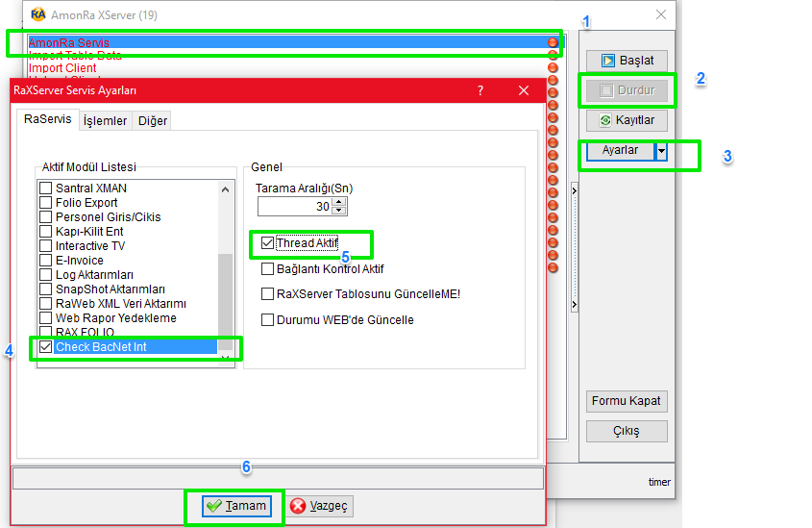Click the Formu Kapat button

click(x=627, y=401)
